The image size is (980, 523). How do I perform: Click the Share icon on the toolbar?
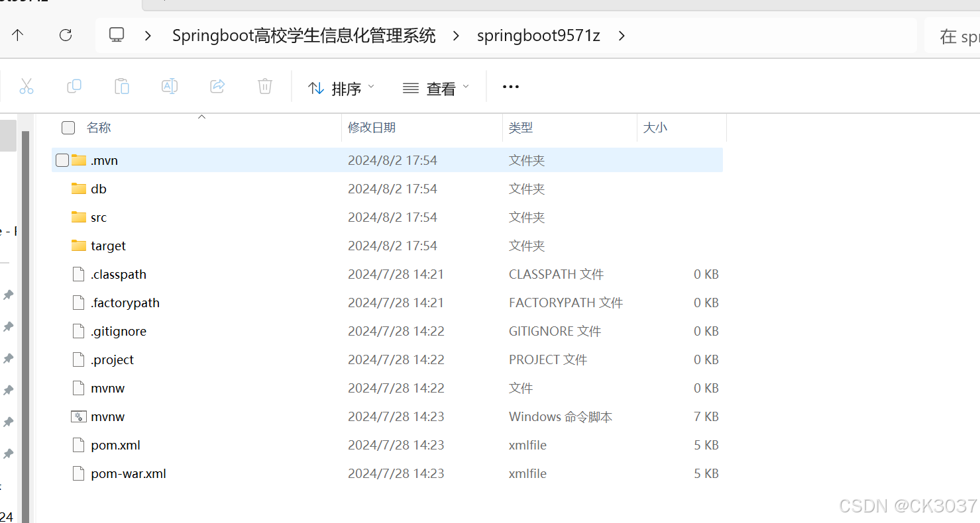pos(217,86)
